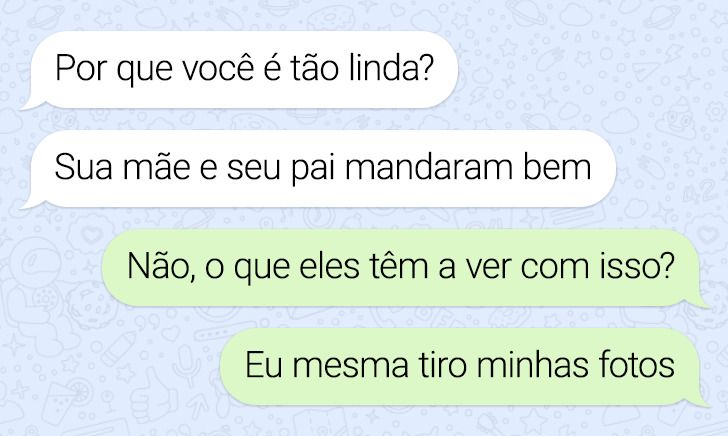Click the heart doodle under the second bubble
728x436 pixels.
89,235
